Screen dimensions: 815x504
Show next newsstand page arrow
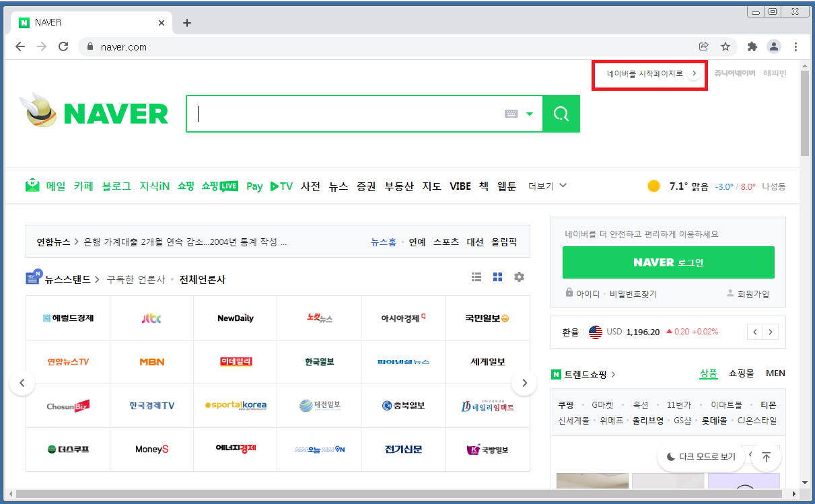tap(524, 383)
